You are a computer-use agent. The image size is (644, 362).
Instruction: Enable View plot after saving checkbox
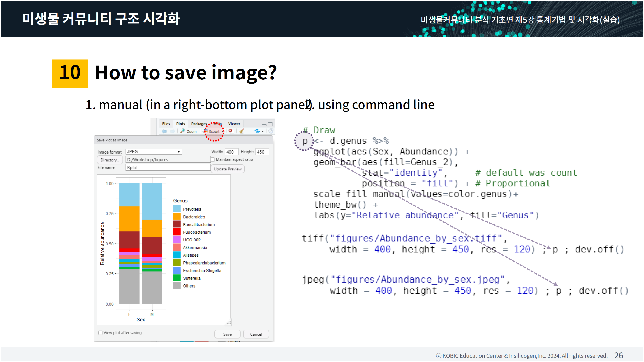(100, 333)
